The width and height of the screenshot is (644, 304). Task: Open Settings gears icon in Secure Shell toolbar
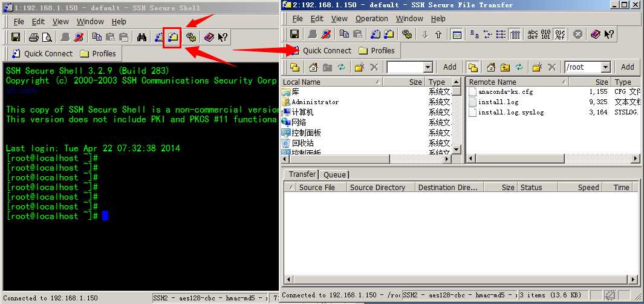pos(190,38)
